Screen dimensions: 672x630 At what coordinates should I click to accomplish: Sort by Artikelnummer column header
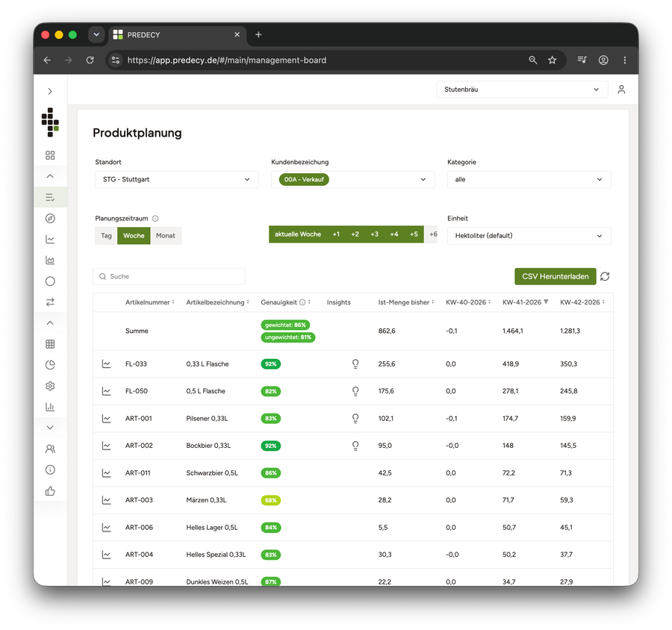[149, 302]
